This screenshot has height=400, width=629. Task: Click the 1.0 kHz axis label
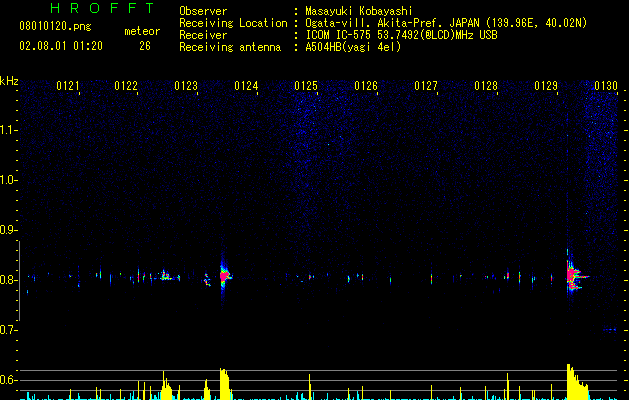pyautogui.click(x=9, y=180)
